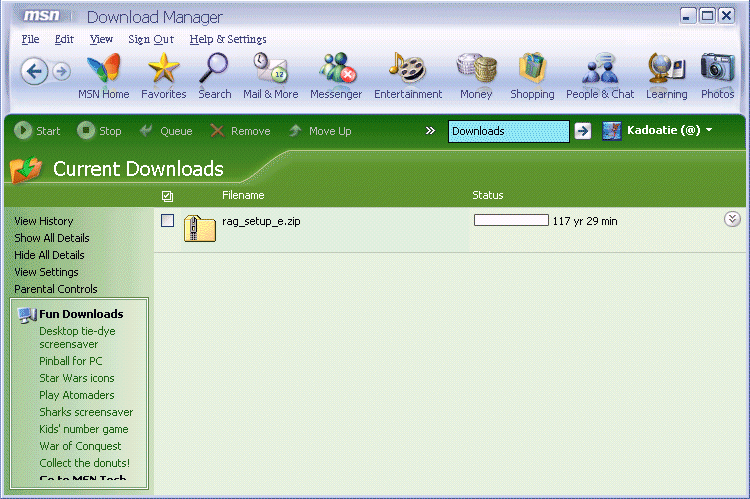The image size is (750, 499).
Task: Open the Photos camera icon
Action: coord(717,68)
